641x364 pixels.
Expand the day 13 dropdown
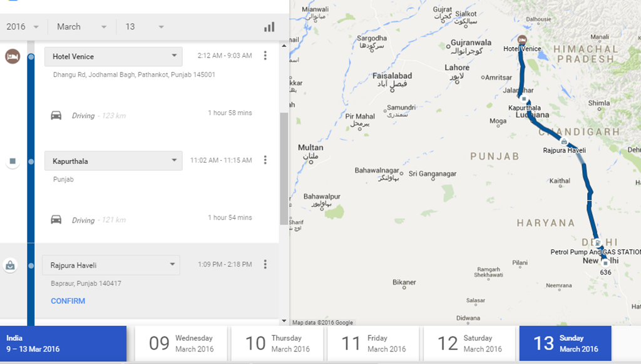[x=145, y=27]
